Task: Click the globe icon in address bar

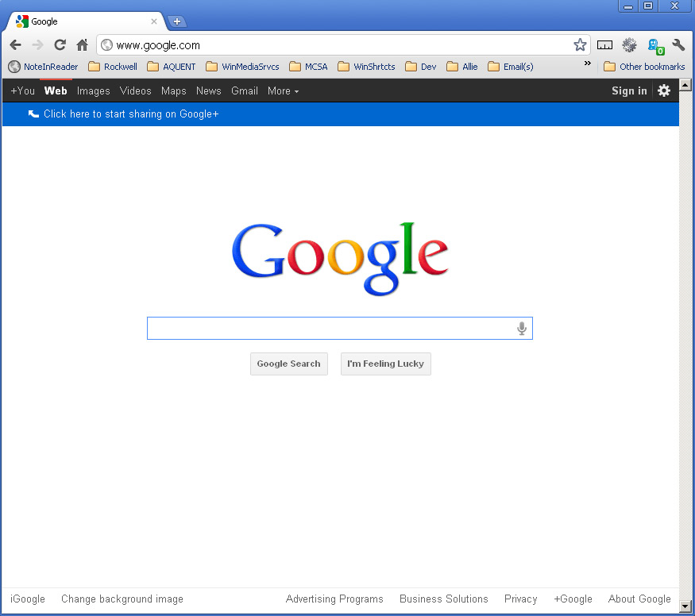Action: 106,45
